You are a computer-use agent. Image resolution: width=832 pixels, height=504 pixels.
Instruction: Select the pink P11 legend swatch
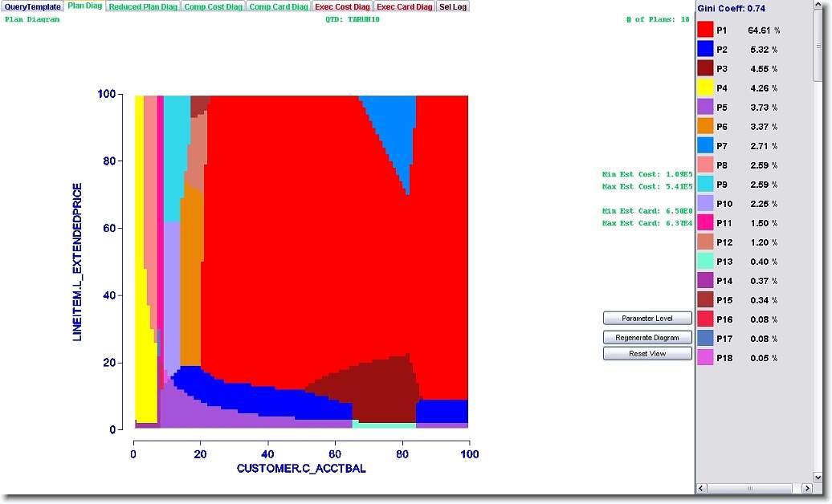(x=705, y=223)
